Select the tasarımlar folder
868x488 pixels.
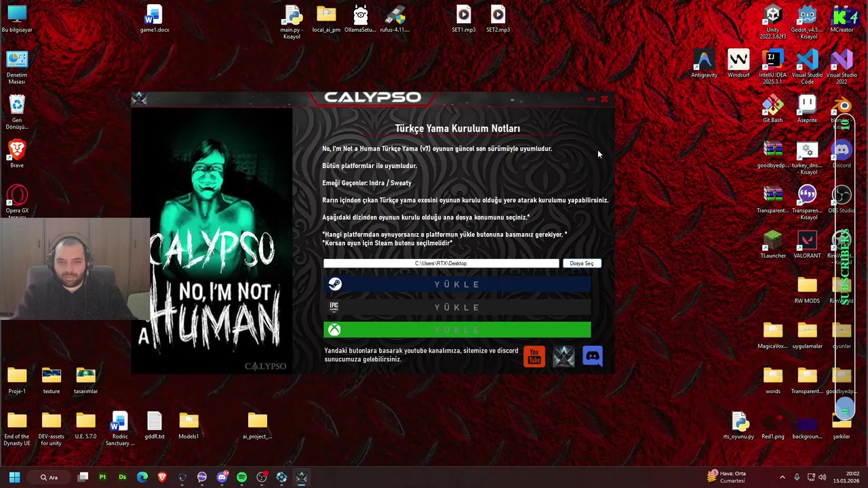click(85, 381)
